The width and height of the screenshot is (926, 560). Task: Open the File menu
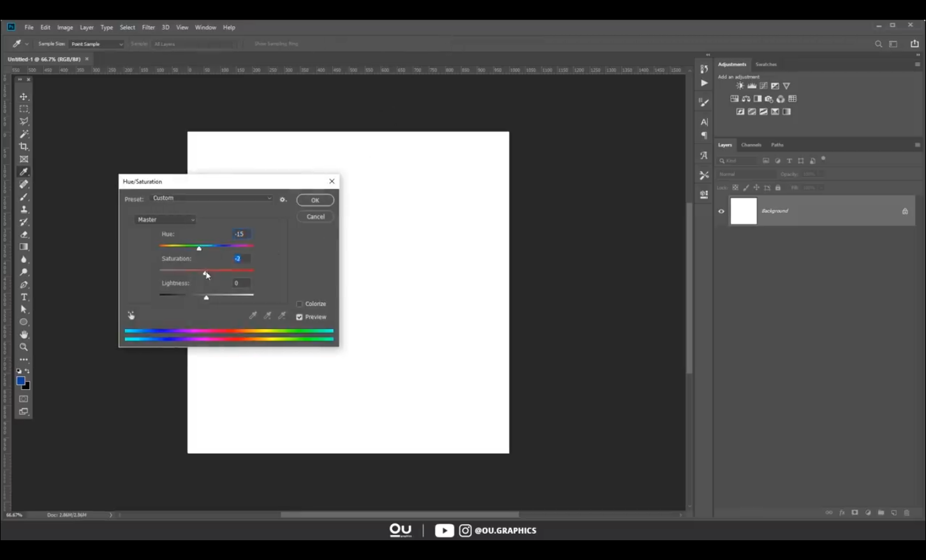coord(29,27)
